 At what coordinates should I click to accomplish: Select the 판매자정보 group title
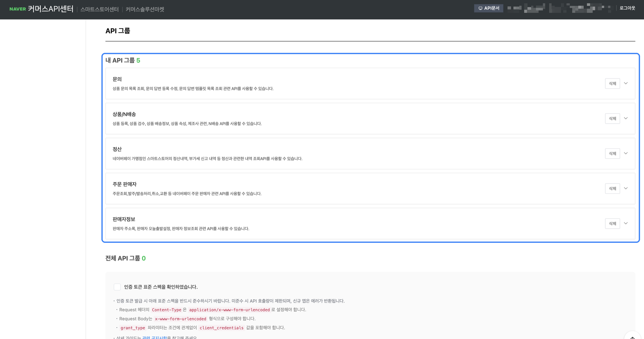pos(124,219)
